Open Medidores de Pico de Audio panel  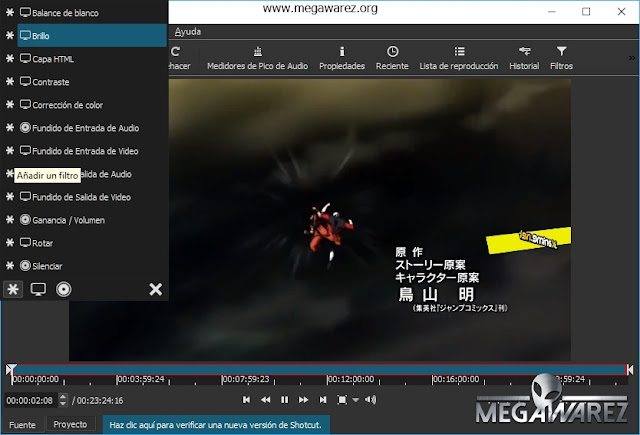tap(258, 58)
